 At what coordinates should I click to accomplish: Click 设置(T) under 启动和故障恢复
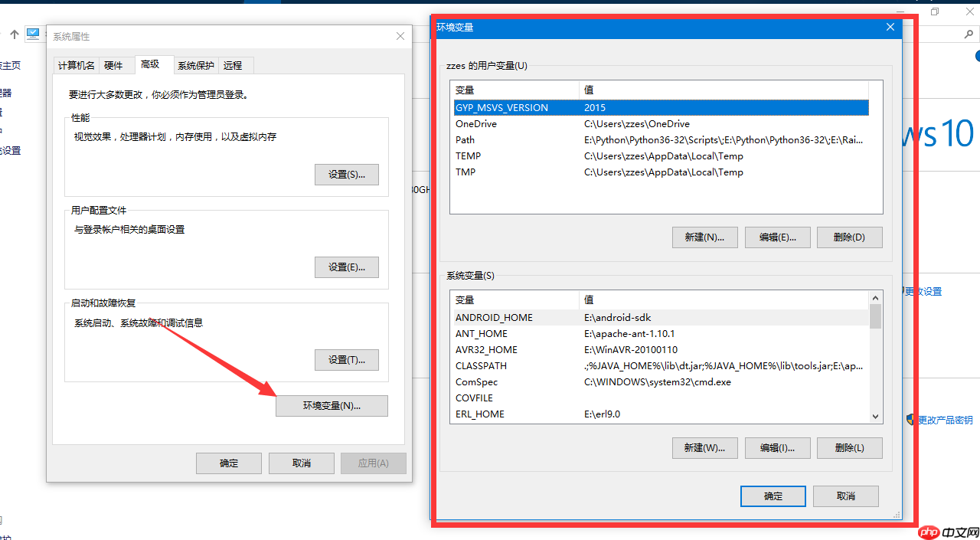[346, 359]
